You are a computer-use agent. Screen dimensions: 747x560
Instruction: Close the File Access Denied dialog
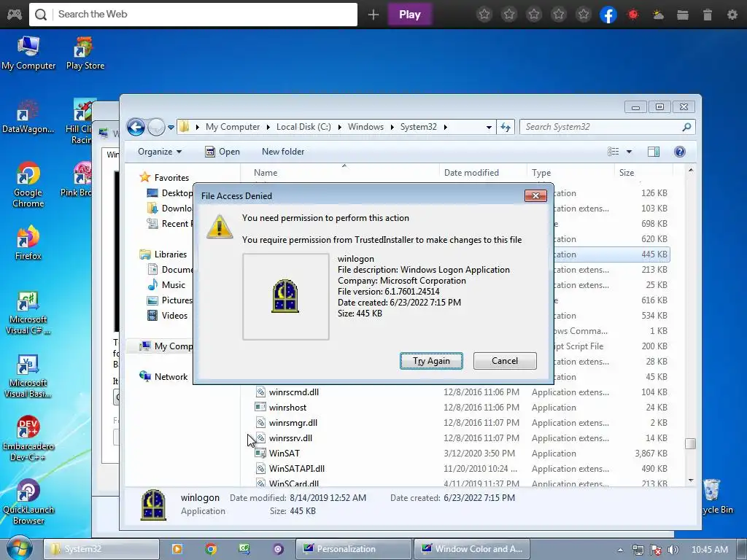pos(535,195)
